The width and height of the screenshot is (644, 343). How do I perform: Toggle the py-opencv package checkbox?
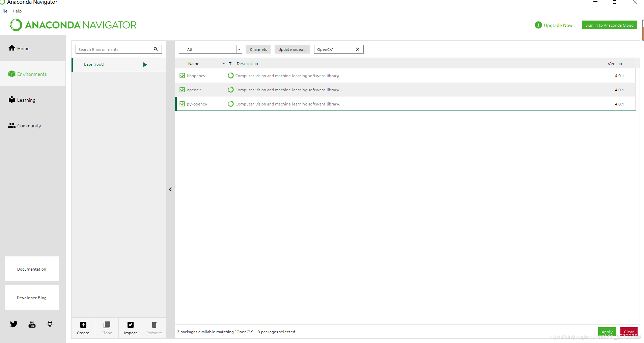pos(182,104)
